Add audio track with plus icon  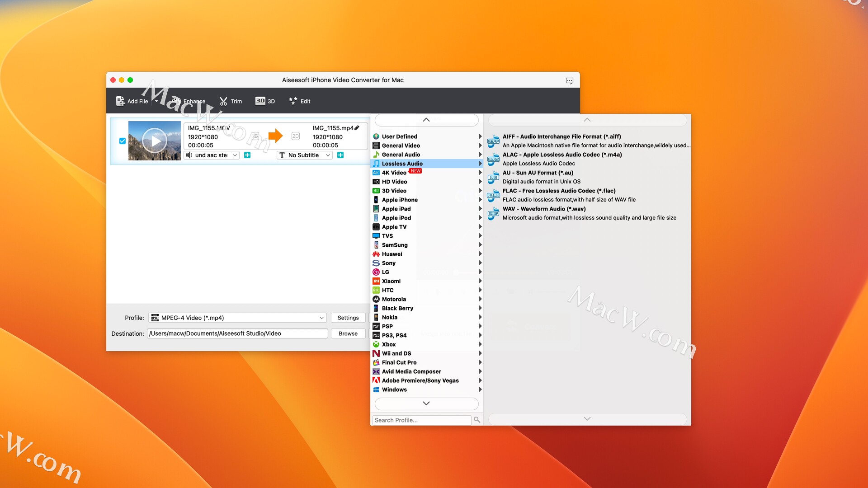tap(247, 155)
